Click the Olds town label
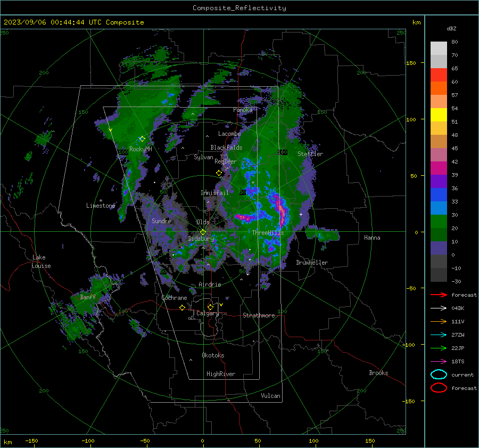Image resolution: width=479 pixels, height=448 pixels. pyautogui.click(x=203, y=222)
